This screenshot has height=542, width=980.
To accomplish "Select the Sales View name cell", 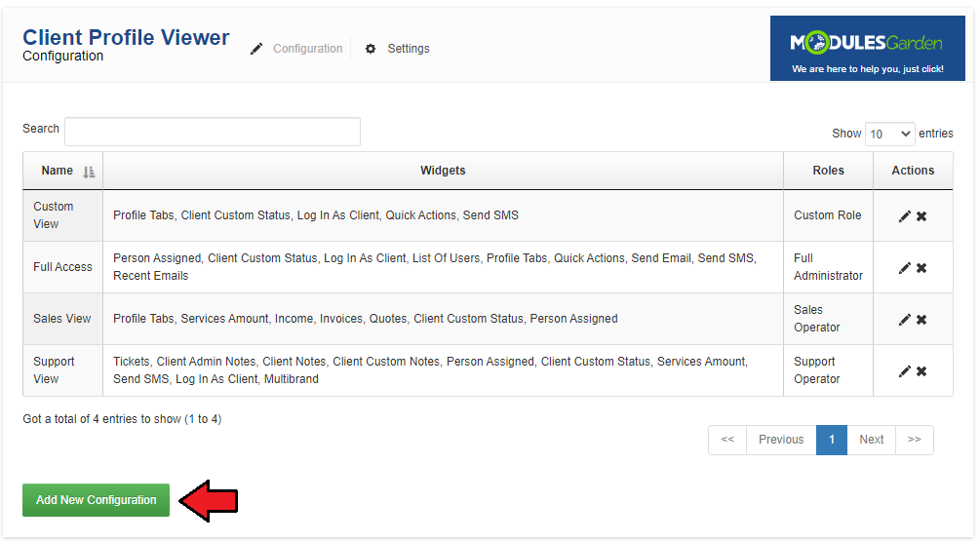I will (62, 319).
